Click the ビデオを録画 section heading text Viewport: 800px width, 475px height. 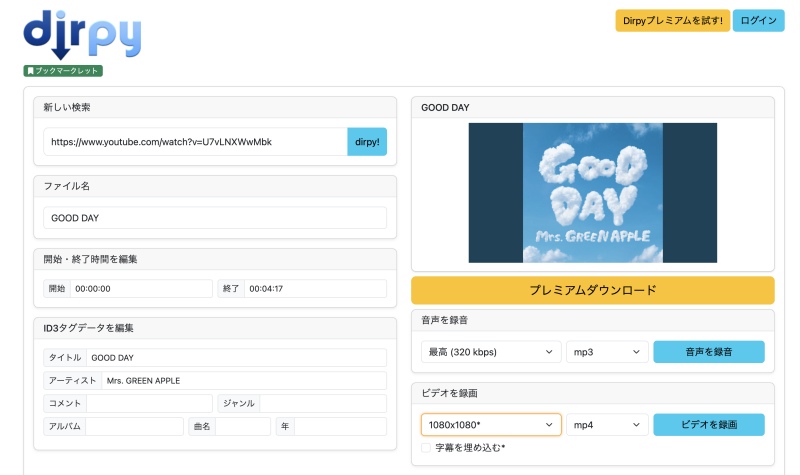pos(449,393)
